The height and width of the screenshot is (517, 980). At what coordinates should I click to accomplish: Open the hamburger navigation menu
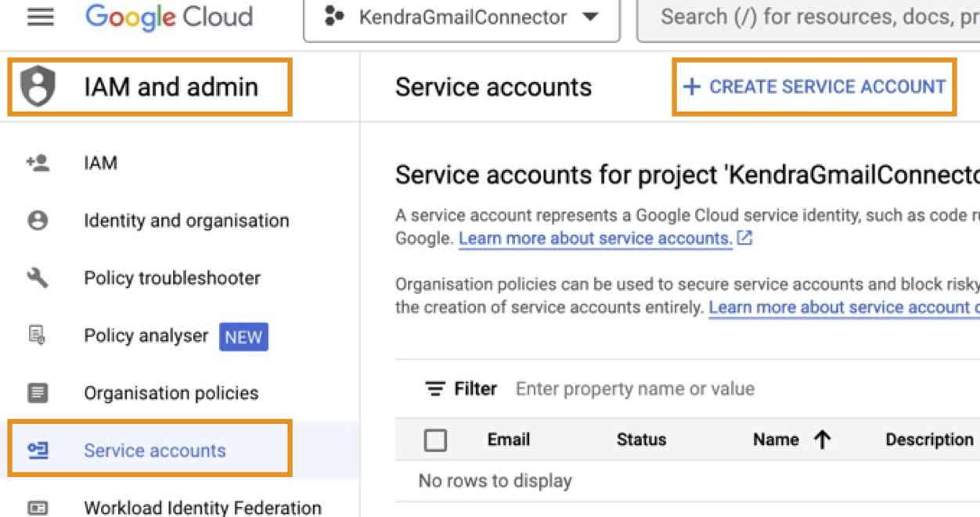pyautogui.click(x=41, y=17)
